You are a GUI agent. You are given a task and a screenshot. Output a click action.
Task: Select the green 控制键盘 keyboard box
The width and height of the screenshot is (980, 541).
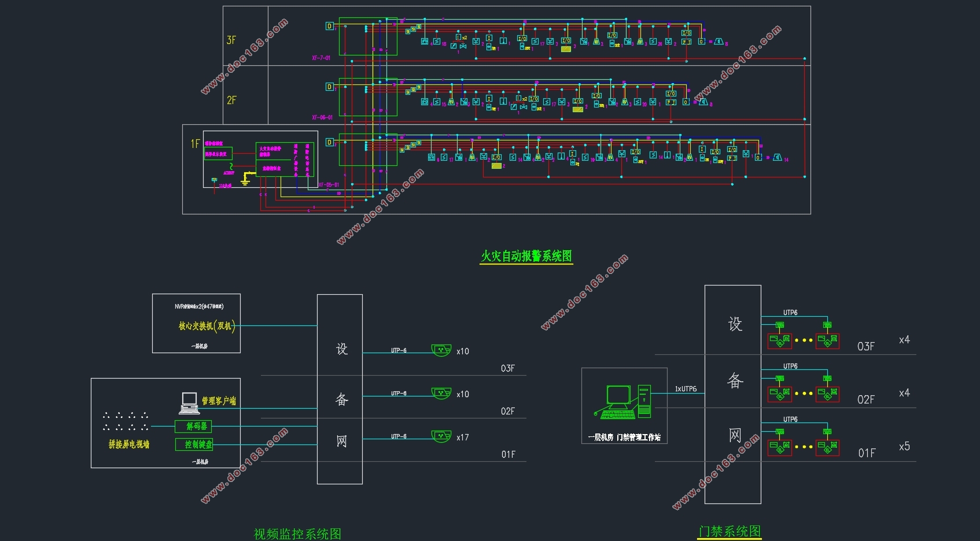coord(194,444)
